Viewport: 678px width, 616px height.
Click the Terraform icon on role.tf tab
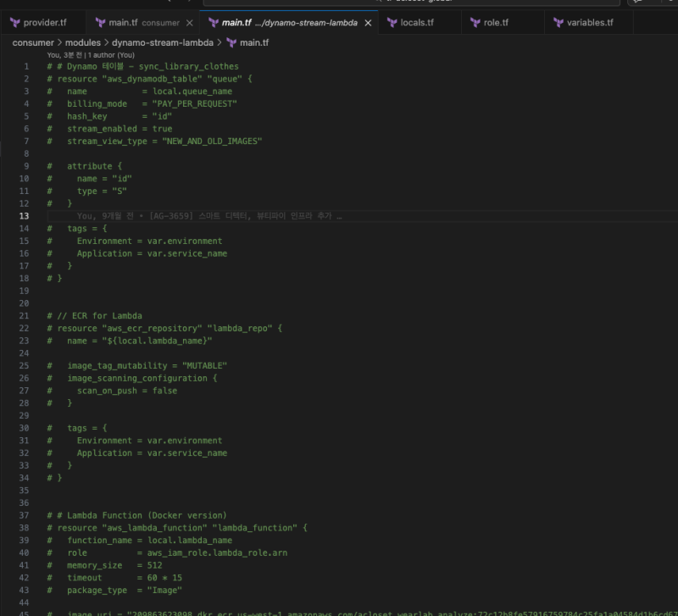click(x=475, y=22)
